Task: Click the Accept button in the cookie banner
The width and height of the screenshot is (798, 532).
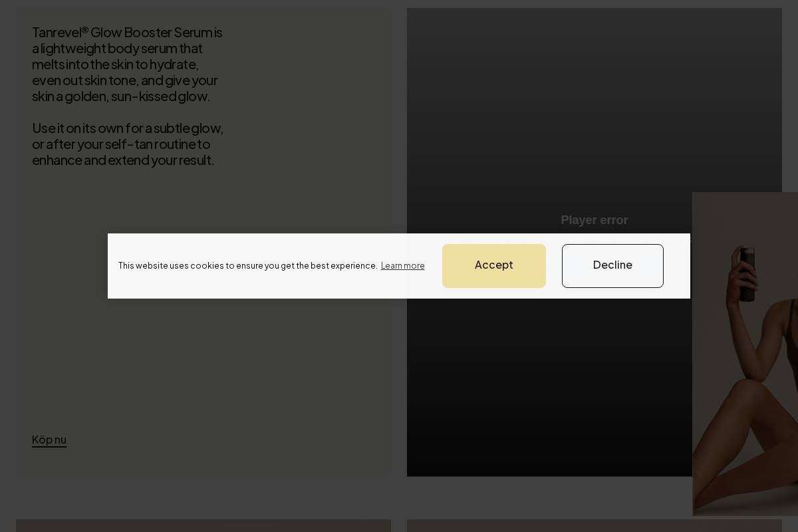Action: pos(494,265)
